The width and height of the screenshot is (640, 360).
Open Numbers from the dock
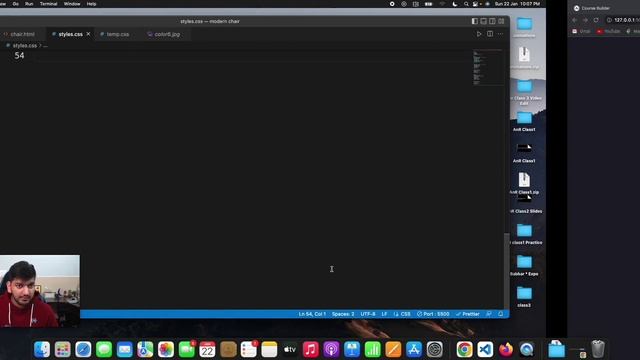373,349
